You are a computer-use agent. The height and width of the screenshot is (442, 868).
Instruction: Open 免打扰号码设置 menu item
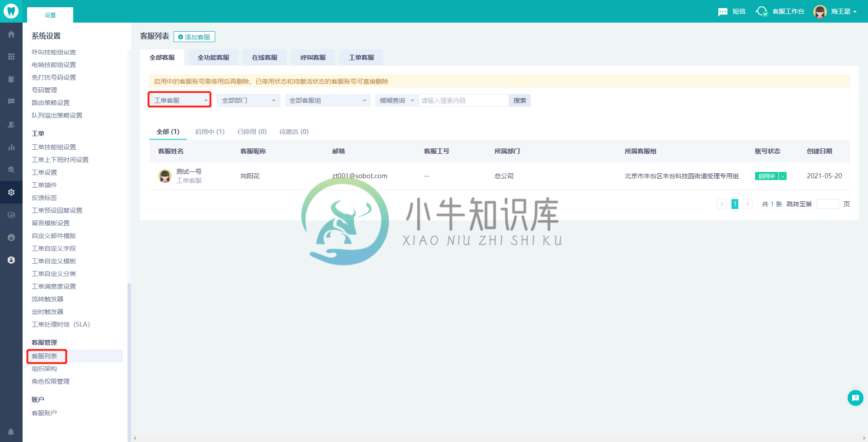54,77
